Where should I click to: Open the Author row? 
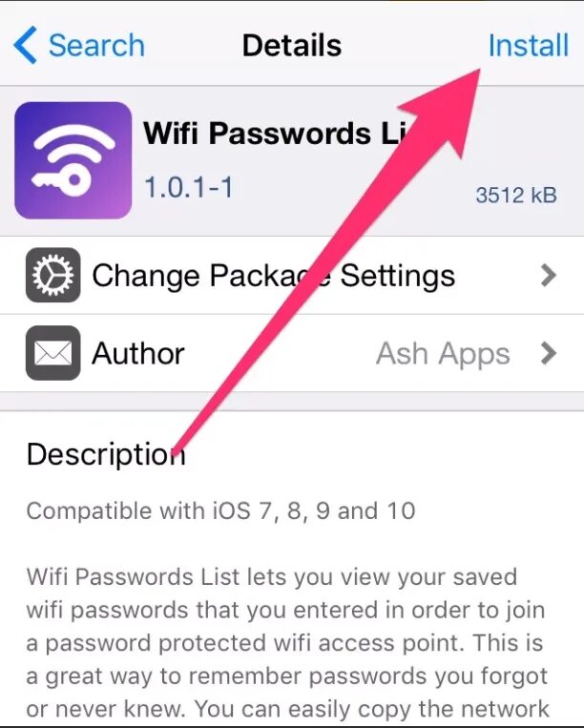coord(292,353)
